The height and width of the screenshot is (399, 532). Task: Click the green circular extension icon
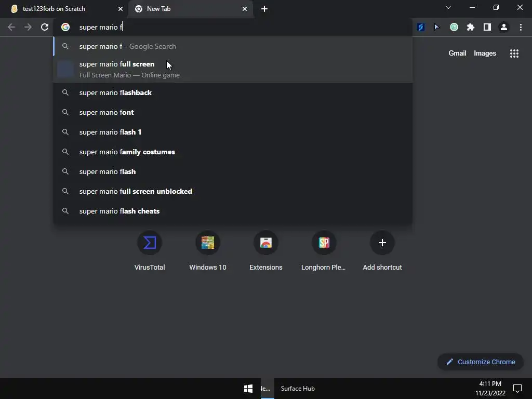point(454,27)
